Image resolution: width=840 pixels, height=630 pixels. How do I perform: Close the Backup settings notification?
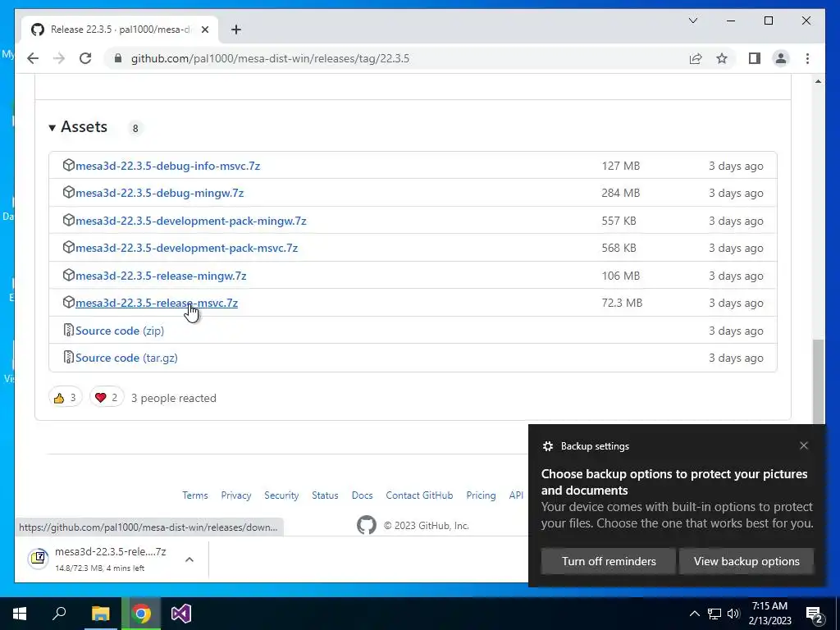pos(804,445)
